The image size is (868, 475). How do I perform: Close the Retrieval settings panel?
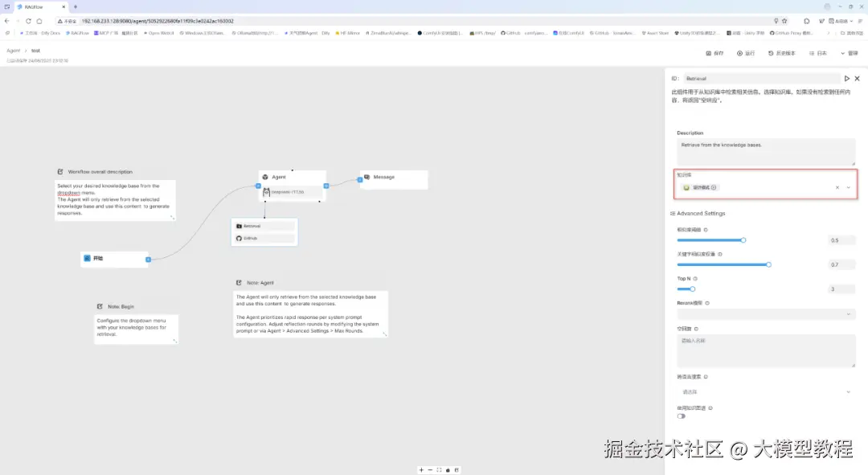(857, 79)
